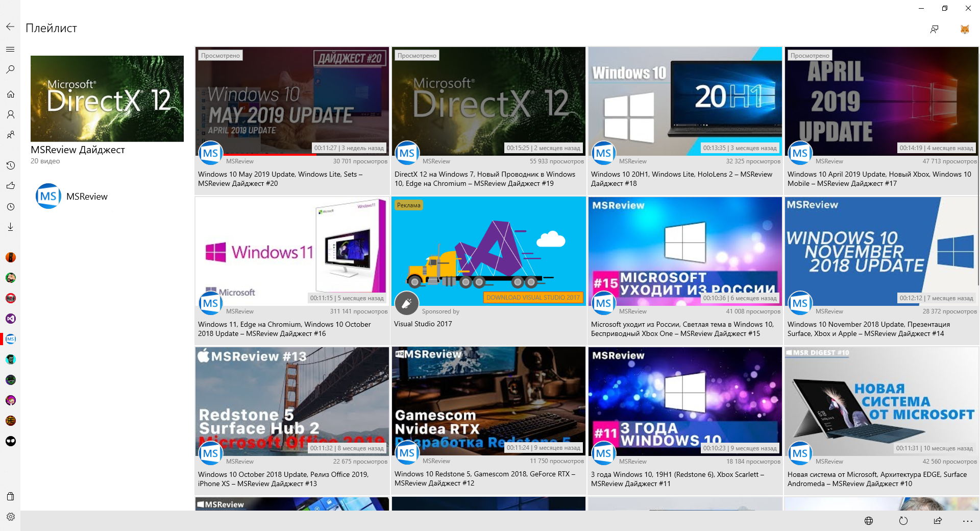Open the search magnifier in the sidebar
This screenshot has width=980, height=531.
[x=10, y=69]
